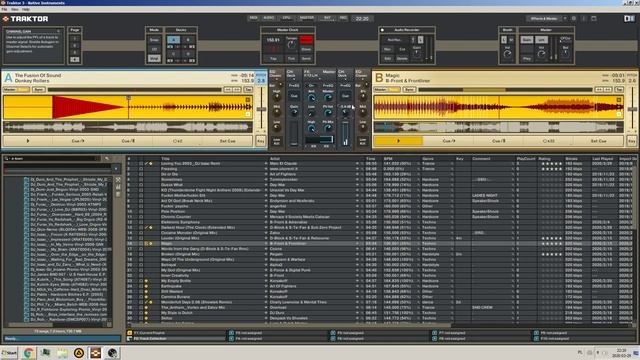
Task: Open the dropdown beside browser preview bar
Action: point(116,168)
